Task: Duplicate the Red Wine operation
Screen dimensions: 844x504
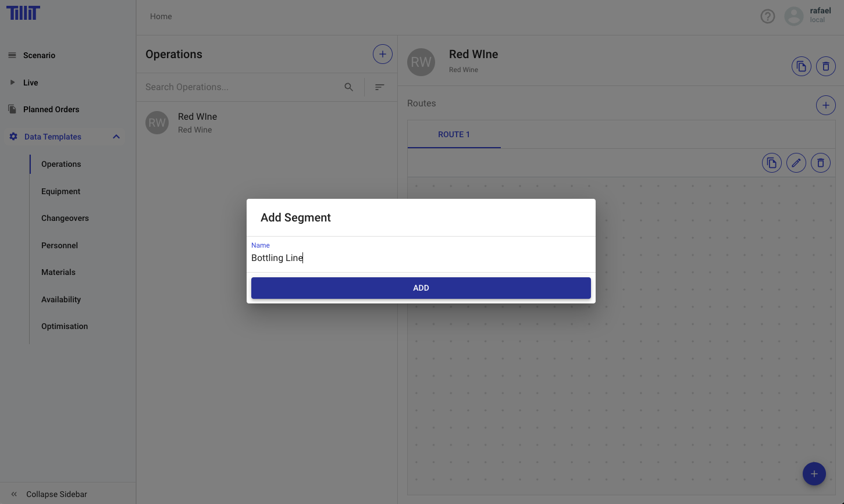Action: 801,66
